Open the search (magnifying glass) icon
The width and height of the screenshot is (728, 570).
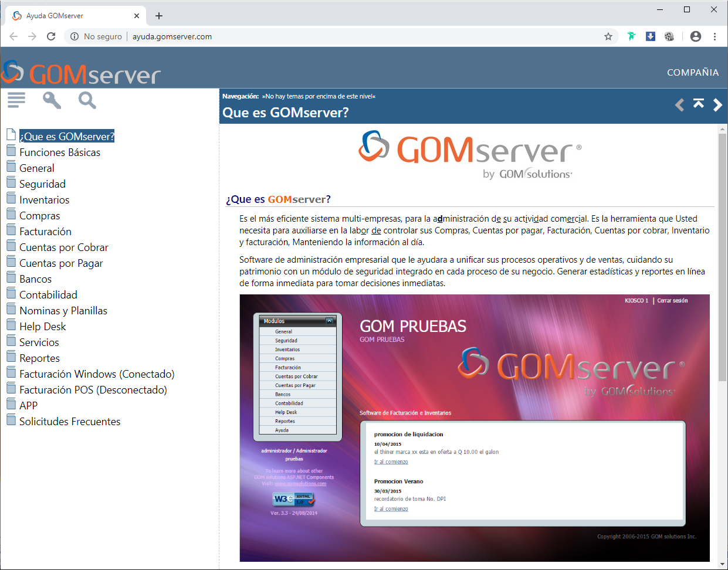click(87, 100)
